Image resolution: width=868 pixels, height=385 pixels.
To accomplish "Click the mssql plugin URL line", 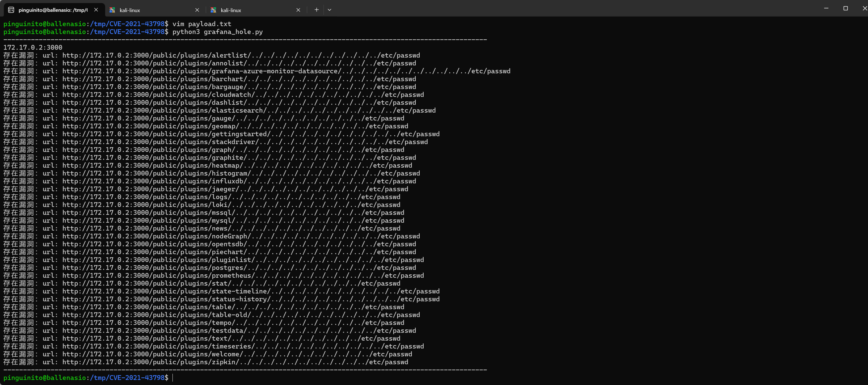I will pyautogui.click(x=204, y=213).
